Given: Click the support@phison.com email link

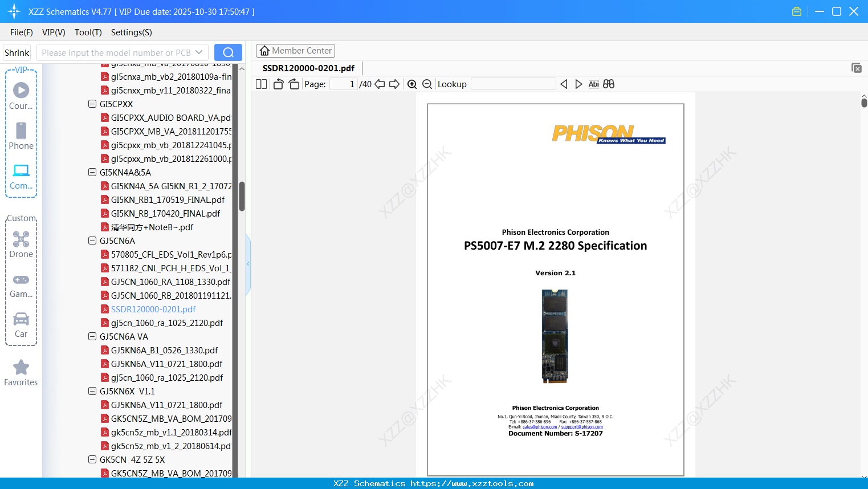Looking at the screenshot, I should 582,427.
